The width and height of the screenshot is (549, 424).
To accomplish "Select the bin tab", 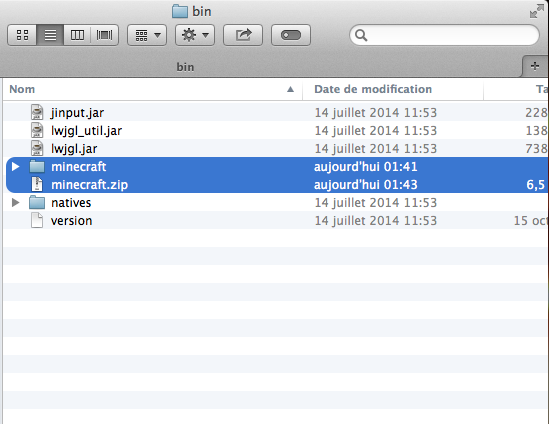I will [x=185, y=67].
